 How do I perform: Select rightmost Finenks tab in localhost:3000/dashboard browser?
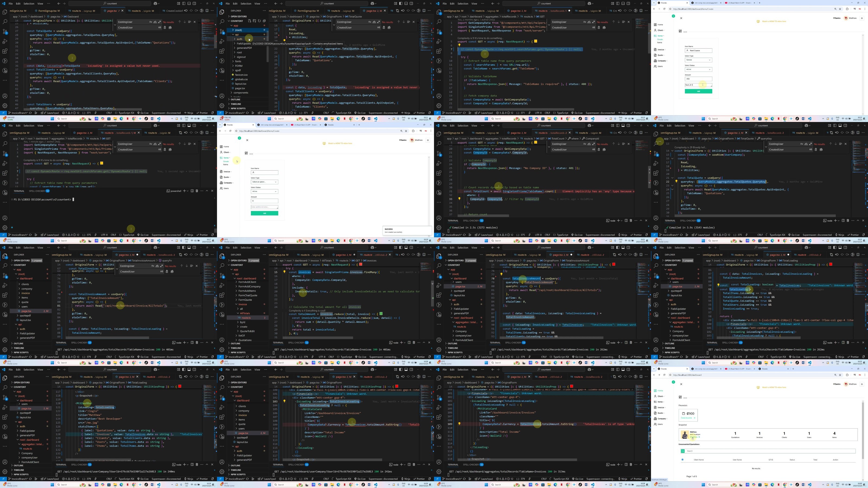click(x=773, y=369)
